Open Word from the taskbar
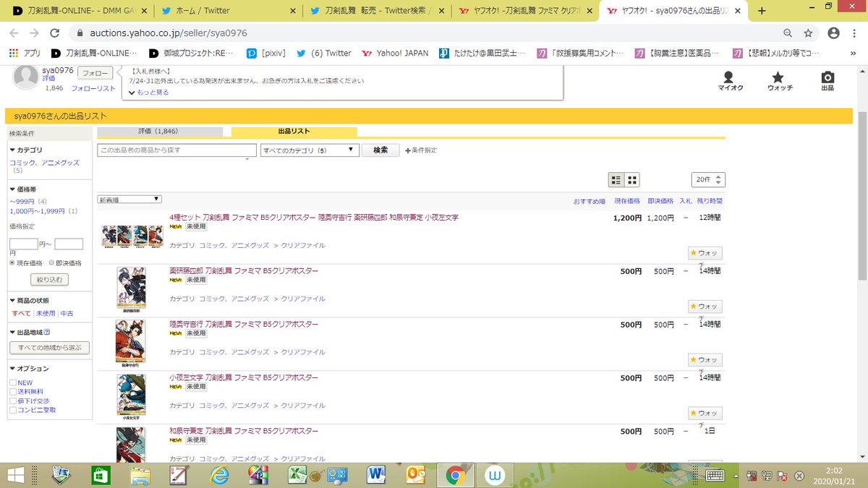 375,476
